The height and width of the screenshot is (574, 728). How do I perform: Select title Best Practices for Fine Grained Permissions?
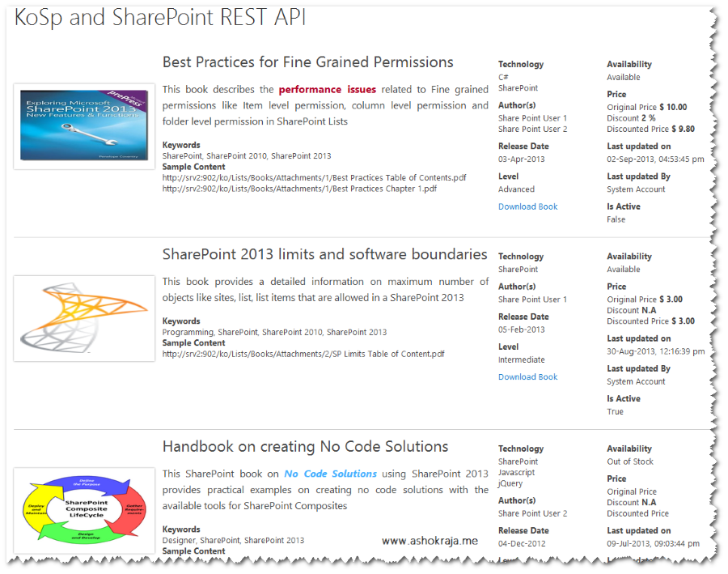point(307,62)
